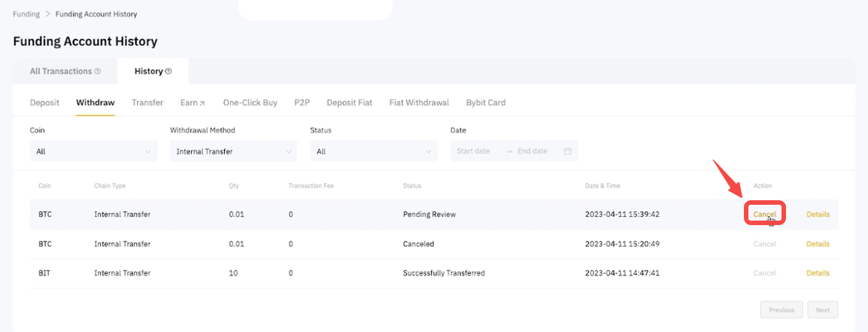
Task: Go to Funding in breadcrumb
Action: (26, 14)
